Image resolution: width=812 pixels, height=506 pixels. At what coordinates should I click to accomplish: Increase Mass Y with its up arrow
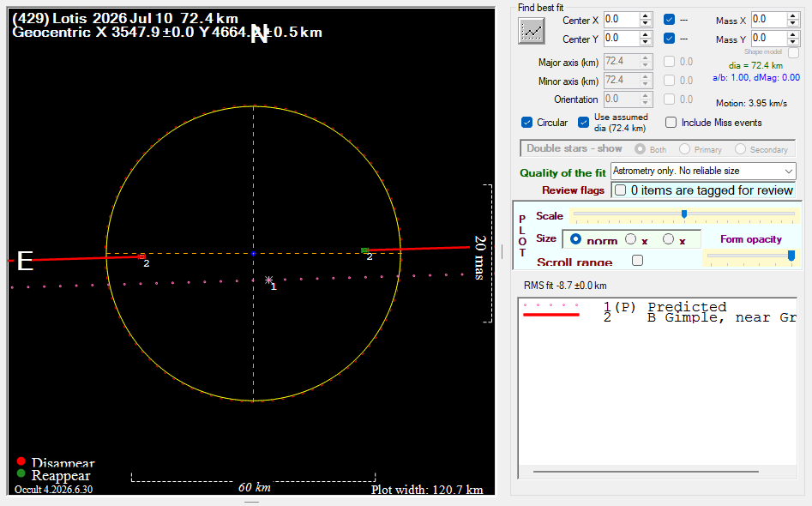click(x=793, y=34)
